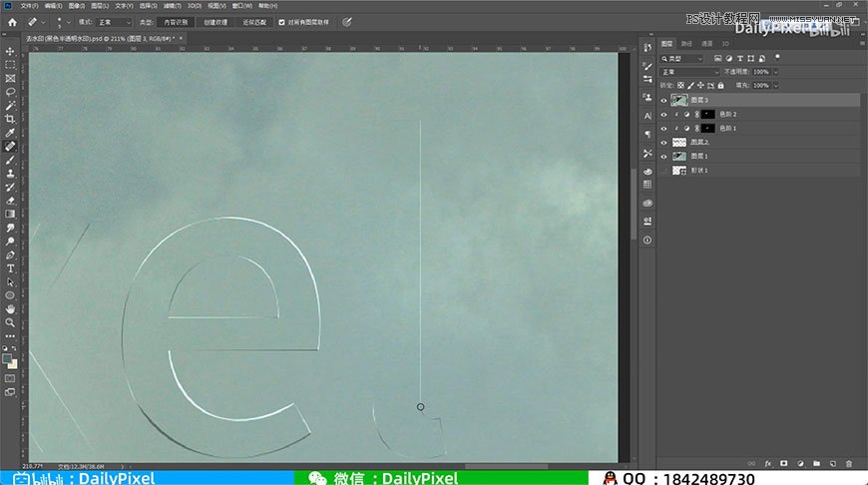Open the 图像(I) menu

pyautogui.click(x=77, y=6)
